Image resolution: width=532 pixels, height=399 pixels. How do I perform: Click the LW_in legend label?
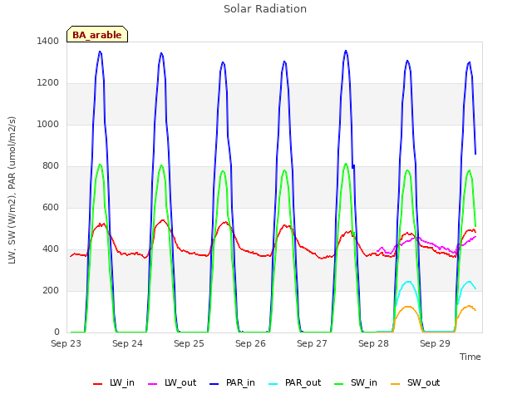[122, 383]
